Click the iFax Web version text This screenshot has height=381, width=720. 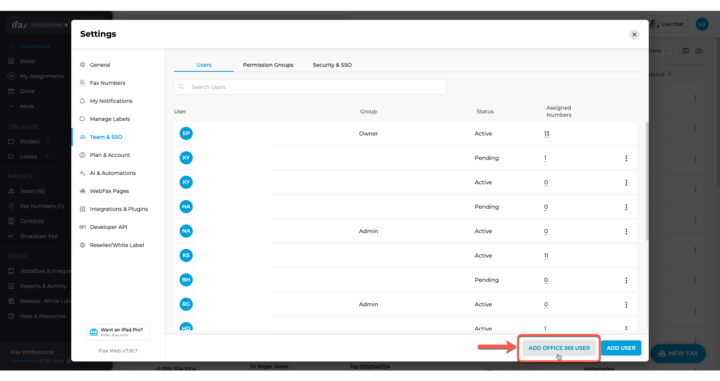pyautogui.click(x=118, y=351)
